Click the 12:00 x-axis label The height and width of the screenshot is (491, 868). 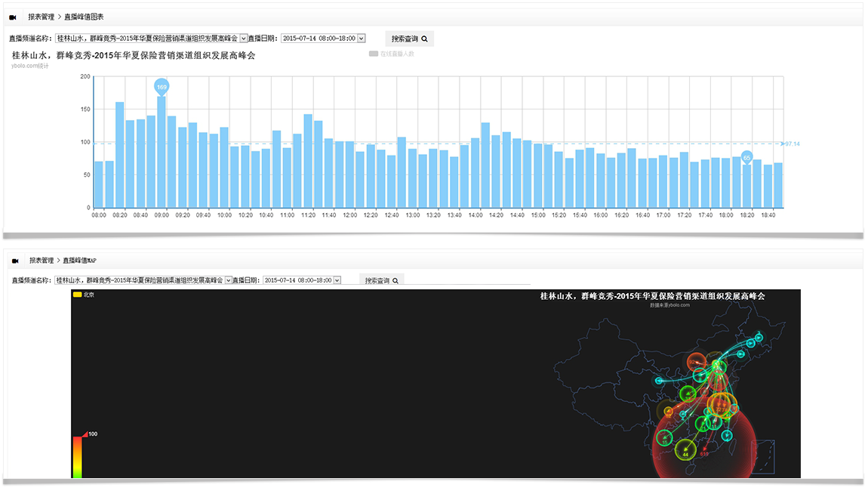350,215
